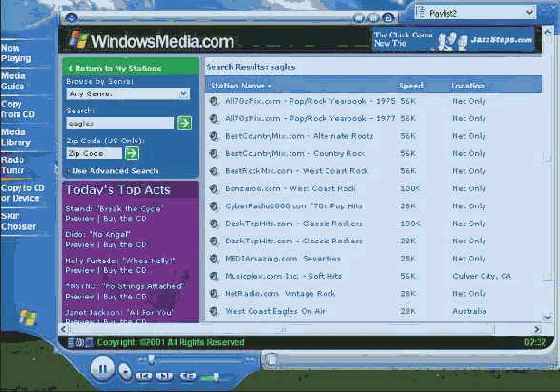Click into the search field containing eagles
560x392 pixels.
coord(120,124)
